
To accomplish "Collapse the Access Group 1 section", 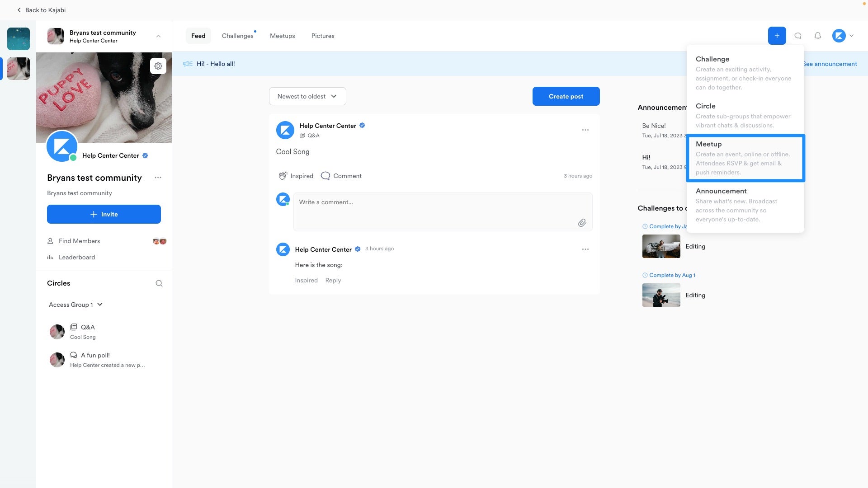I will click(76, 305).
